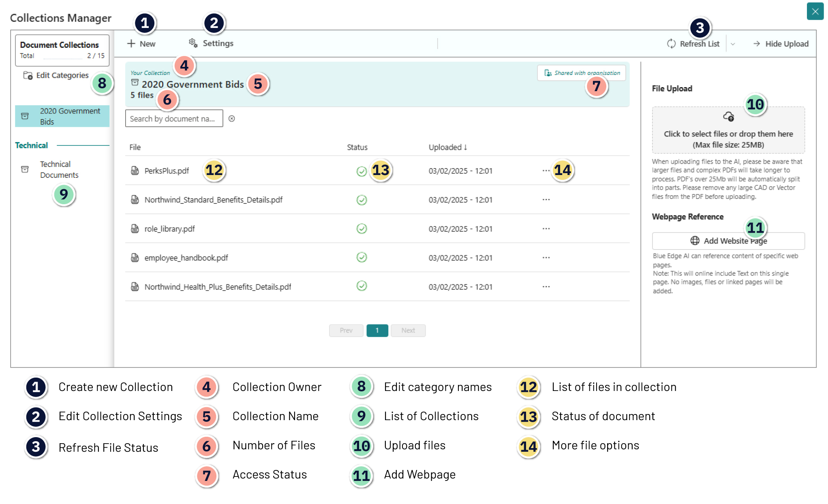828x504 pixels.
Task: Sort by the Status column header
Action: [x=357, y=147]
